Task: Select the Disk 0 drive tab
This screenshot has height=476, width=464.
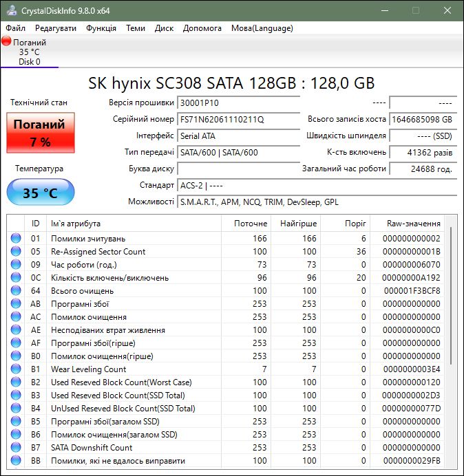Action: [x=29, y=52]
